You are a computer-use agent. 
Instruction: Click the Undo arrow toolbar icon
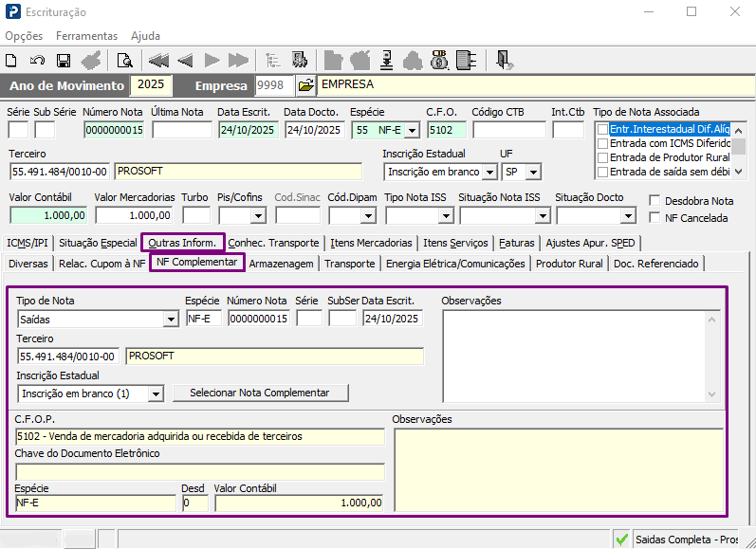click(x=38, y=60)
